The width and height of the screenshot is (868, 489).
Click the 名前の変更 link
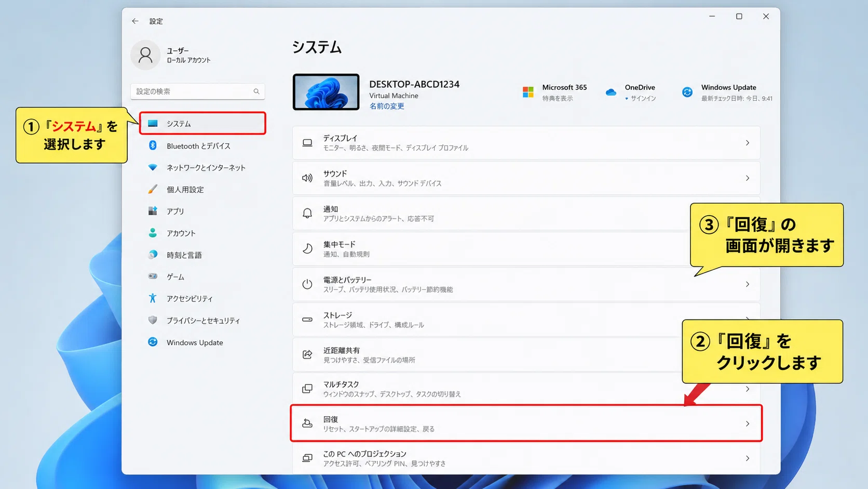(387, 106)
